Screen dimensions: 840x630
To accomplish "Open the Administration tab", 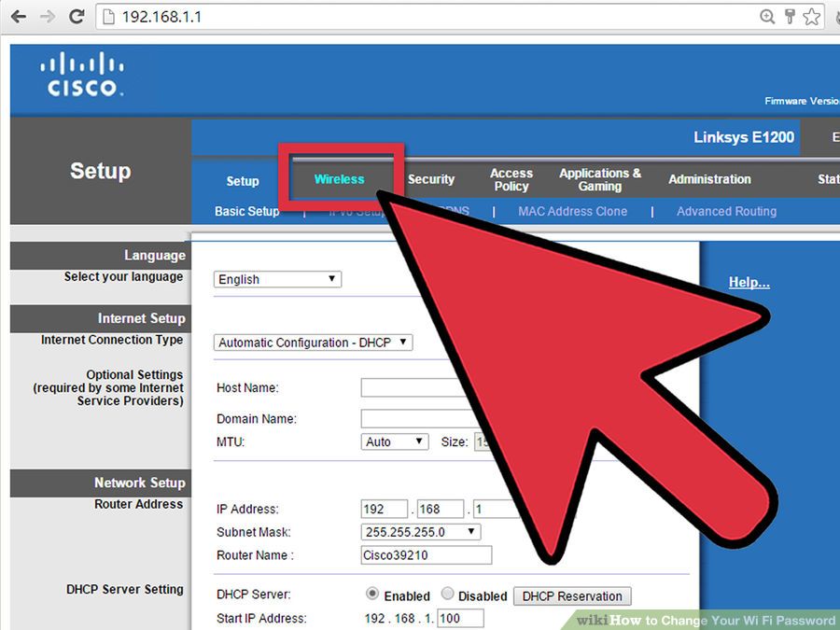I will click(709, 179).
